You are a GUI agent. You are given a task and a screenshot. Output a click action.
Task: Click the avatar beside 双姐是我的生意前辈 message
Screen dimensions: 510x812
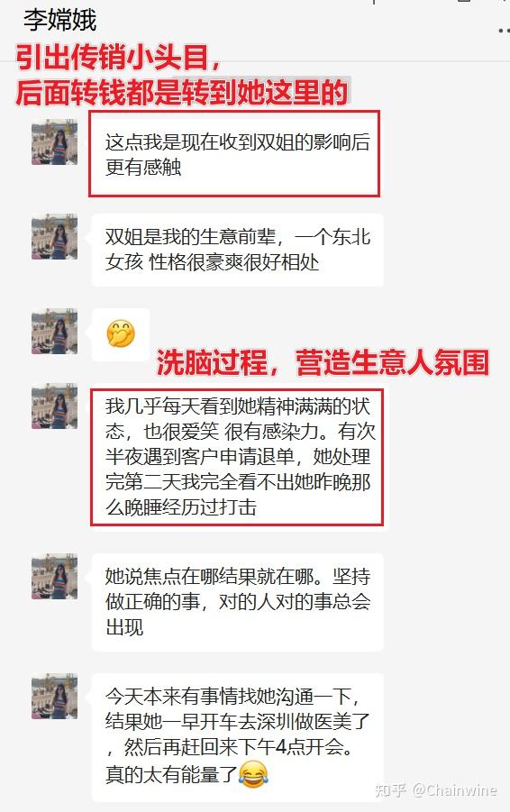[54, 237]
